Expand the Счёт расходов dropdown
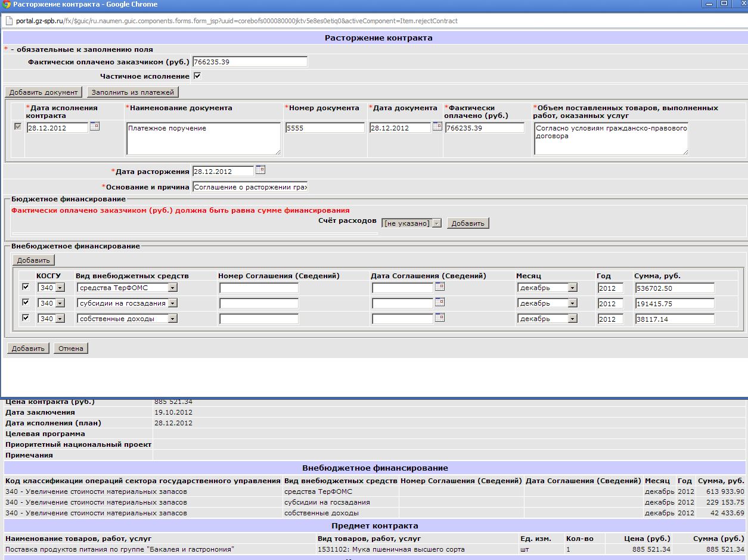The height and width of the screenshot is (560, 748). coord(411,223)
